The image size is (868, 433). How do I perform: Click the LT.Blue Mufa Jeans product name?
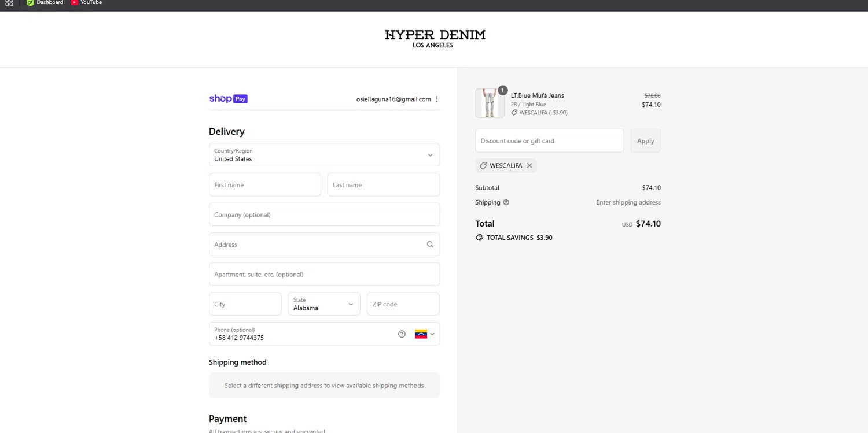pyautogui.click(x=537, y=95)
